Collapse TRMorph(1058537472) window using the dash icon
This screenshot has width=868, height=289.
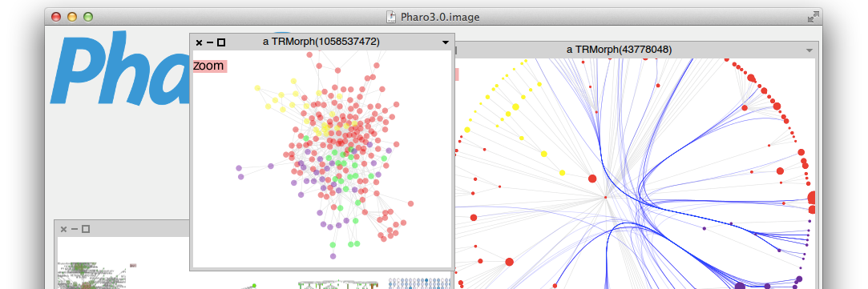[x=210, y=42]
